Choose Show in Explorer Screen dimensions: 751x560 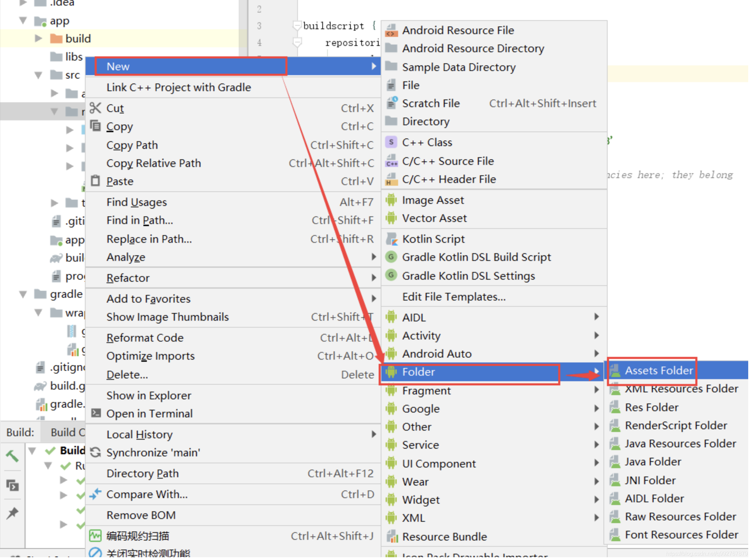point(149,395)
